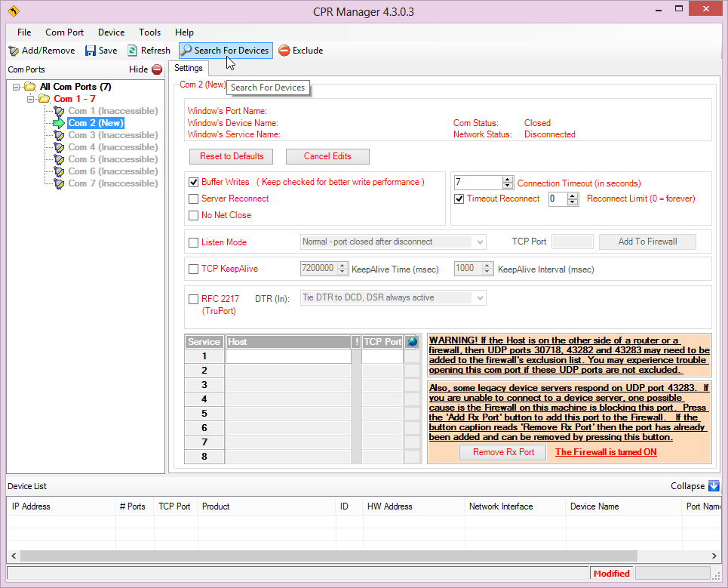Click the Search For Devices magnifier icon
Screen dimensions: 728x588
click(x=186, y=50)
